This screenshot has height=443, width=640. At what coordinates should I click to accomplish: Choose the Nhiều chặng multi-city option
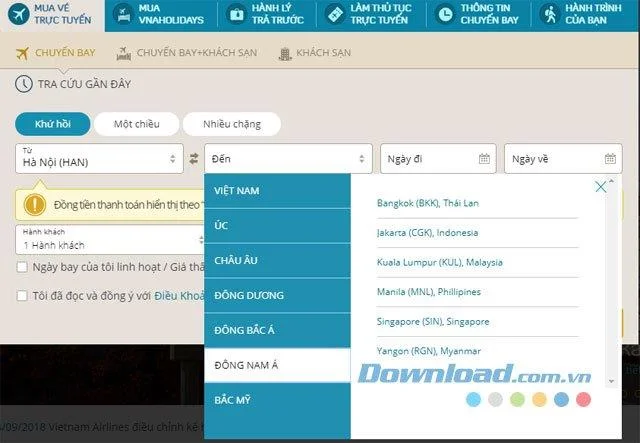click(x=232, y=124)
